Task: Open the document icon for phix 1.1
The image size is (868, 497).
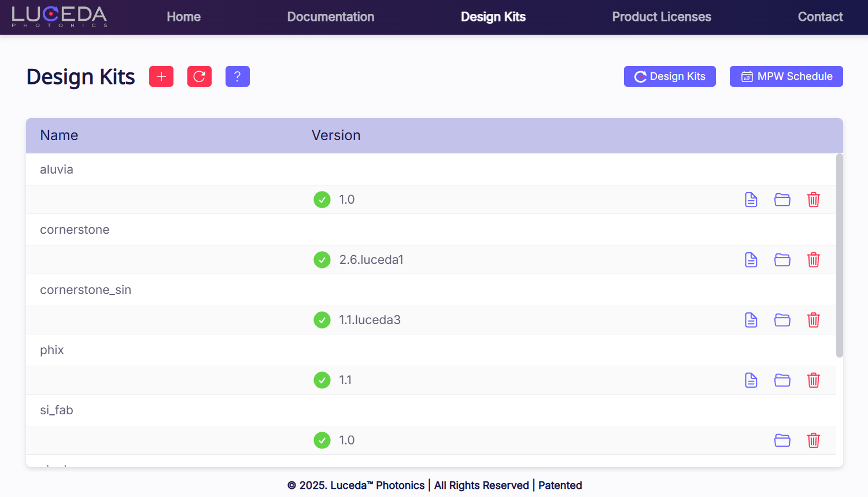Action: click(x=751, y=380)
